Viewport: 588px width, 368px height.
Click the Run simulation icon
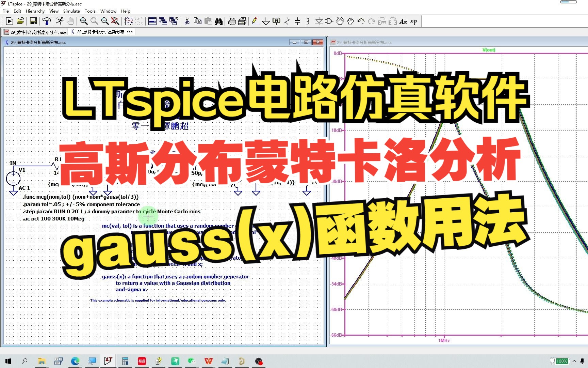click(x=10, y=21)
